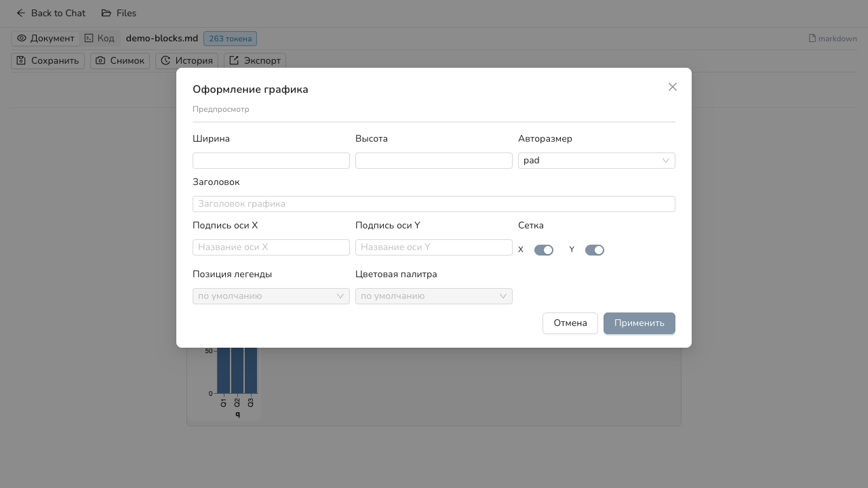Toggle the Y grid switch
The height and width of the screenshot is (488, 868).
(595, 250)
